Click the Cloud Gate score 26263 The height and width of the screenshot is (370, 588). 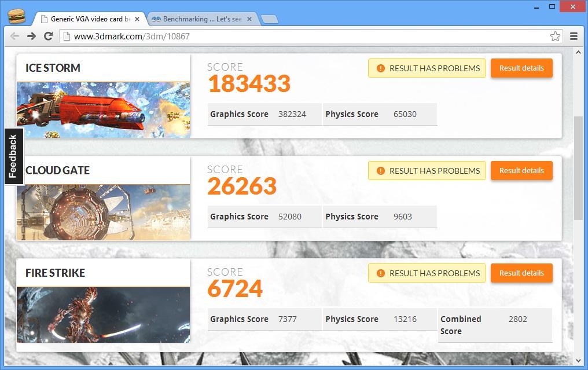click(242, 186)
